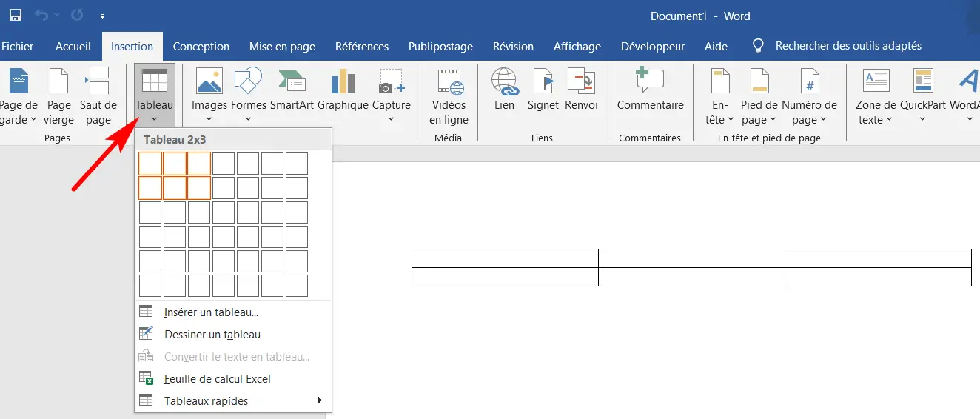Choose Insérer un tableau... from the menu
The height and width of the screenshot is (419, 980).
coord(233,312)
